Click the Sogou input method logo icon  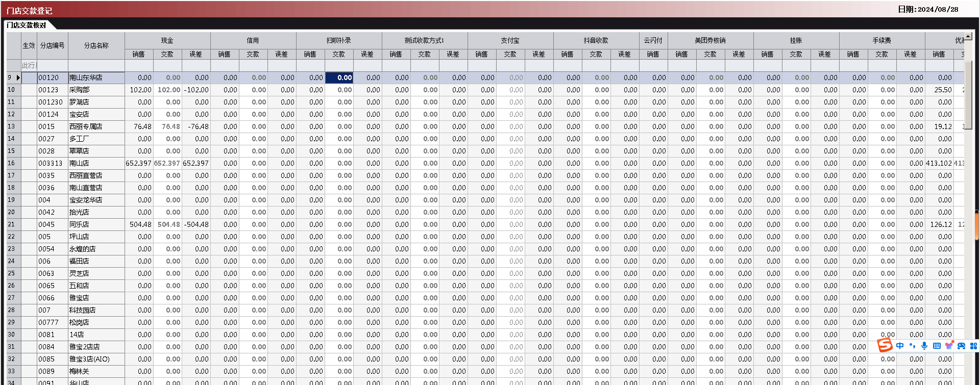(x=885, y=345)
